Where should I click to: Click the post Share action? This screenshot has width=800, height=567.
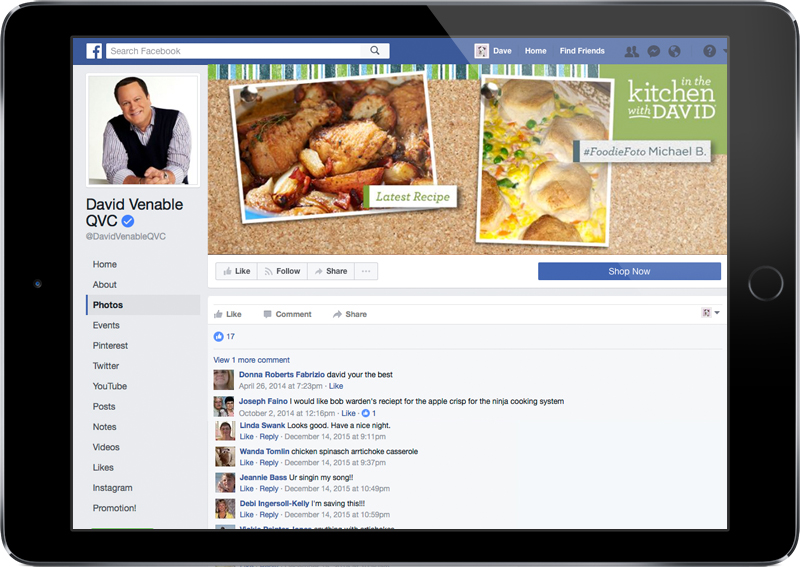pyautogui.click(x=349, y=314)
